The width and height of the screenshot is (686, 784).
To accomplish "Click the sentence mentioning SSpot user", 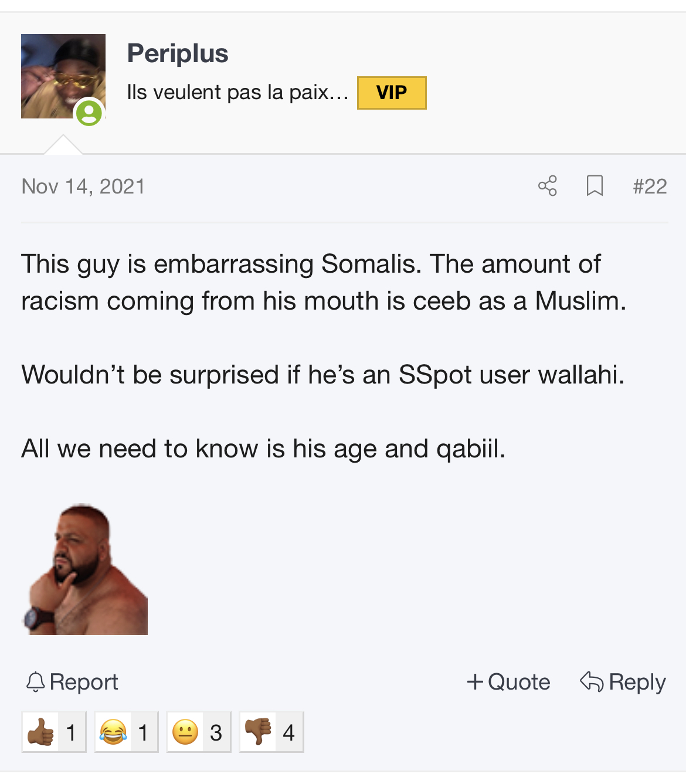I will [x=323, y=375].
